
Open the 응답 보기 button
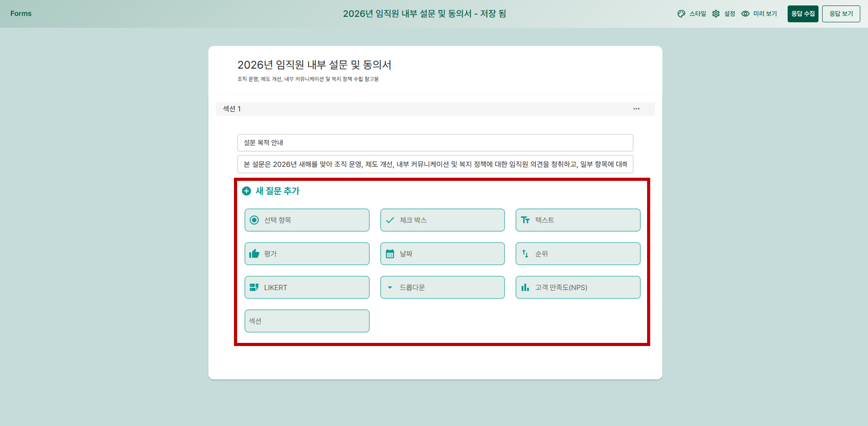click(x=841, y=14)
